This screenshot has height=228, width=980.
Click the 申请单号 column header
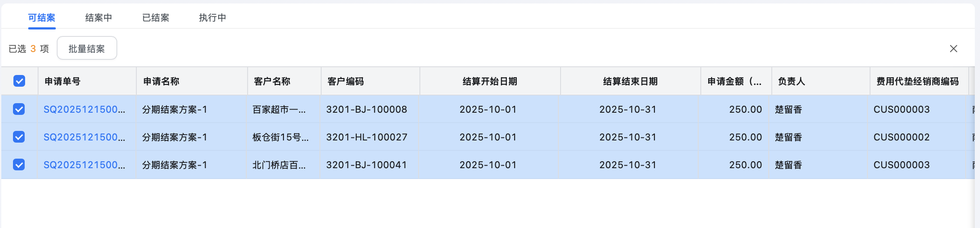click(62, 81)
